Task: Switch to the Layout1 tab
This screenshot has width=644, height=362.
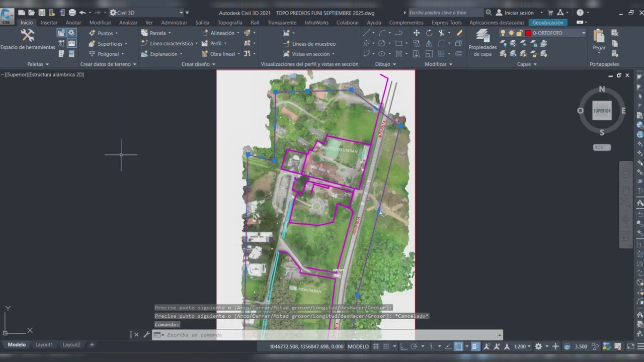Action: 44,345
